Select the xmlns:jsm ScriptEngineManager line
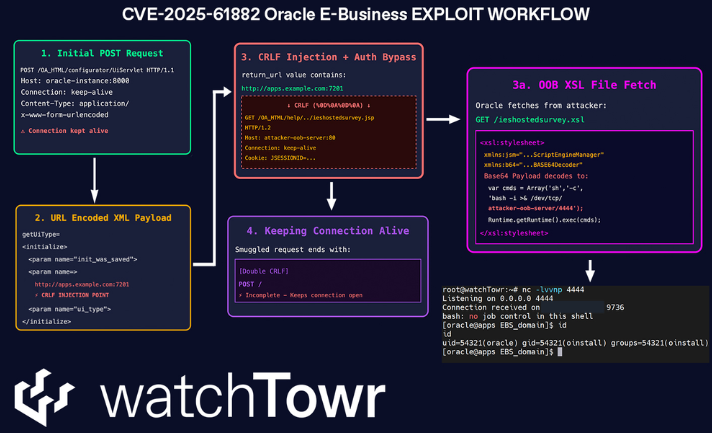This screenshot has height=433, width=712. coord(544,155)
